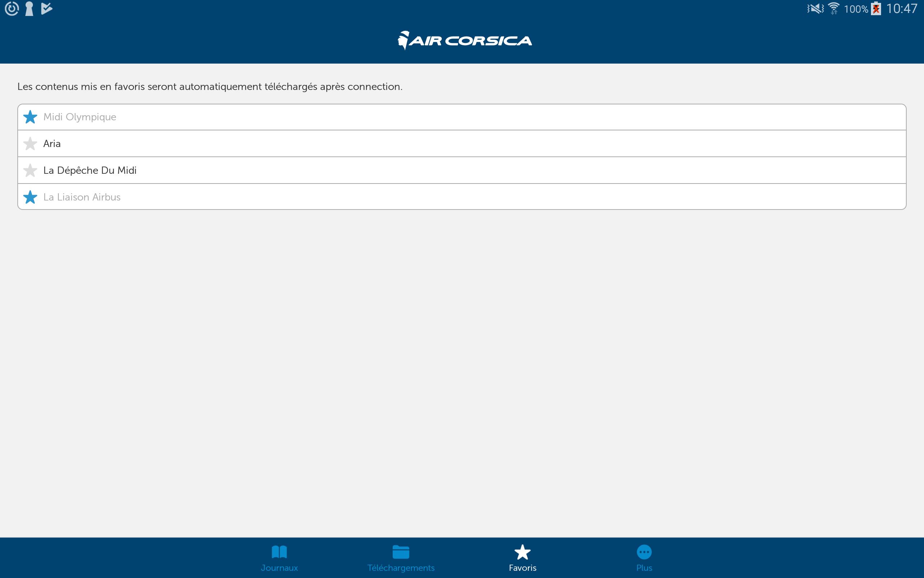Viewport: 924px width, 578px height.
Task: Select the Aria label
Action: pos(52,144)
